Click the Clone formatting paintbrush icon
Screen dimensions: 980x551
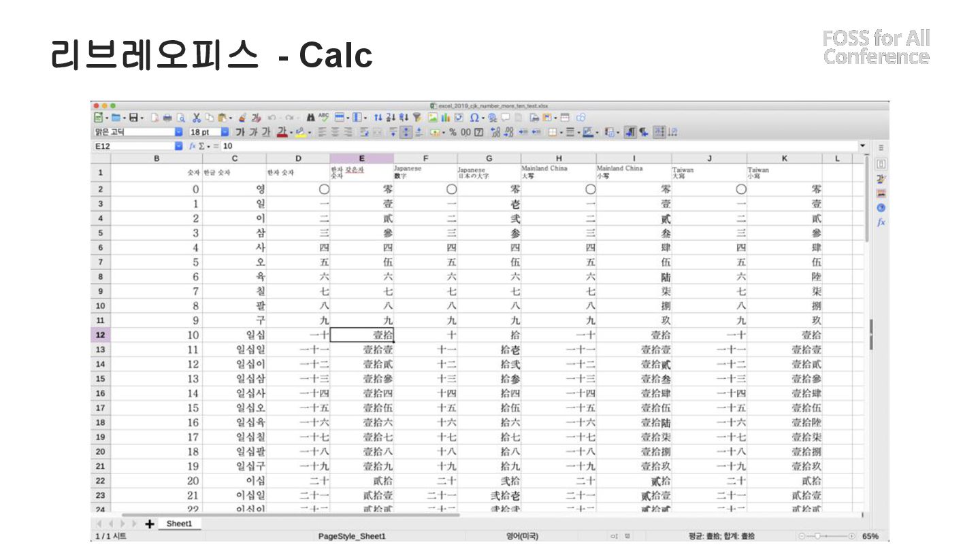point(242,118)
